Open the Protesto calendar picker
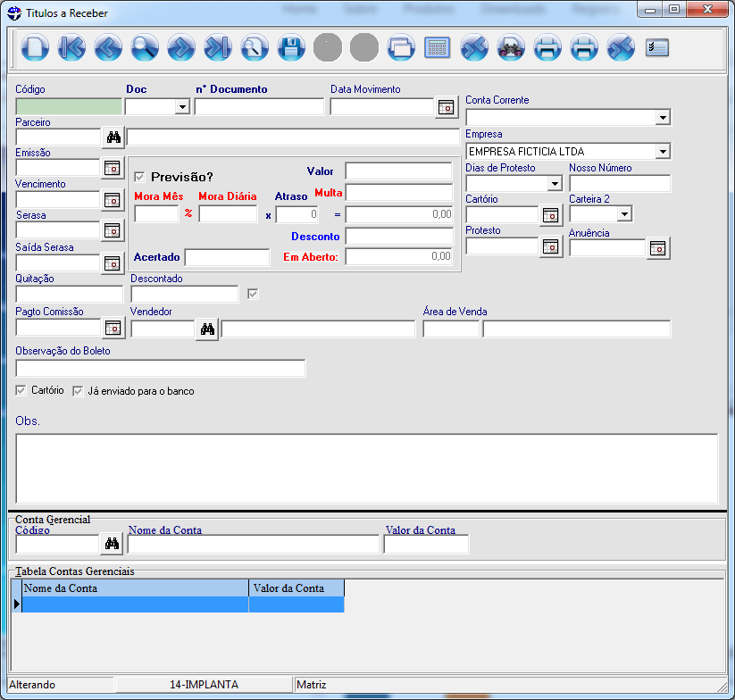 click(550, 246)
